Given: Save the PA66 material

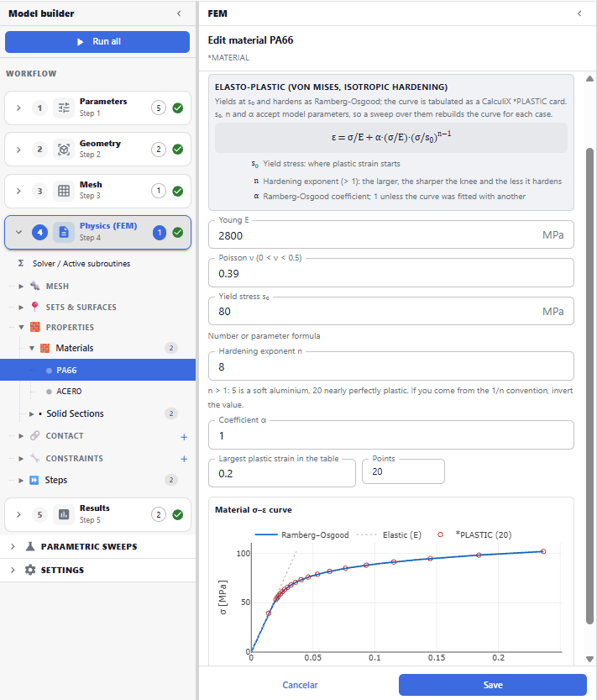Looking at the screenshot, I should (493, 685).
